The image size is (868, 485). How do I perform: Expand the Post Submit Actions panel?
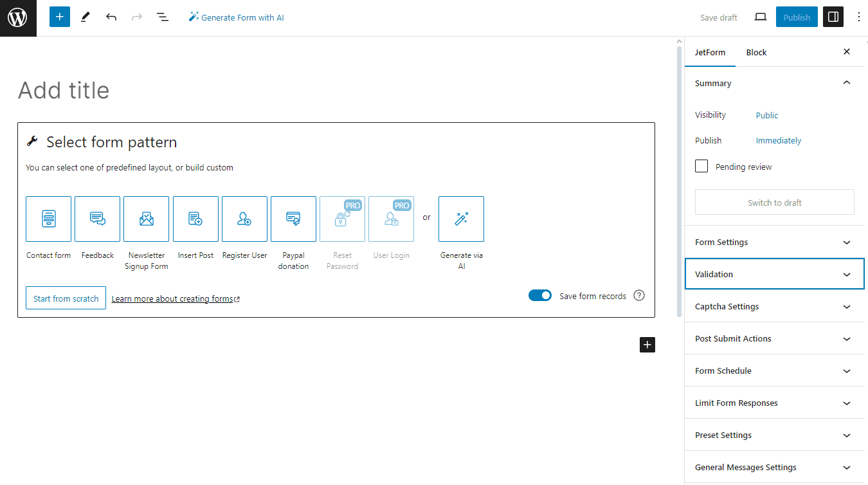click(x=774, y=339)
